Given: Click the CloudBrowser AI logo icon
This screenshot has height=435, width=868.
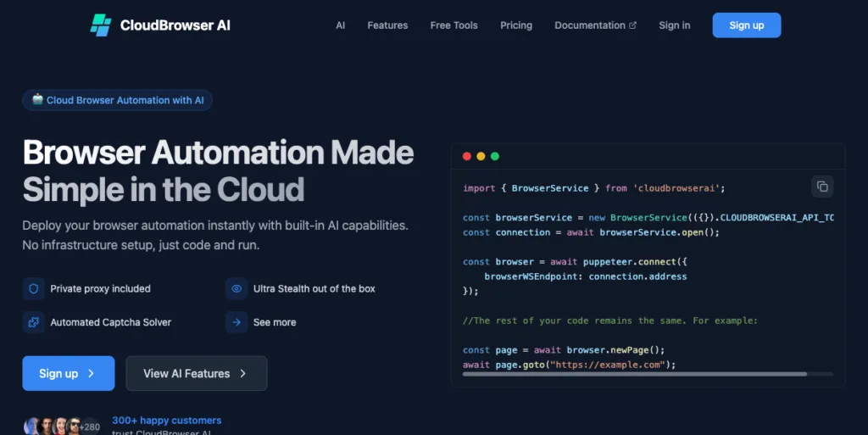Looking at the screenshot, I should 101,25.
